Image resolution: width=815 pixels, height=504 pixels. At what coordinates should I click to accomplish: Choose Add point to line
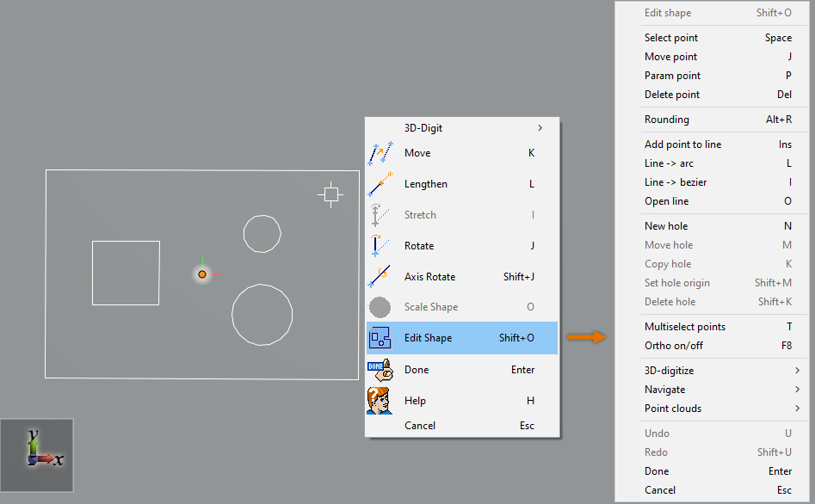click(683, 144)
